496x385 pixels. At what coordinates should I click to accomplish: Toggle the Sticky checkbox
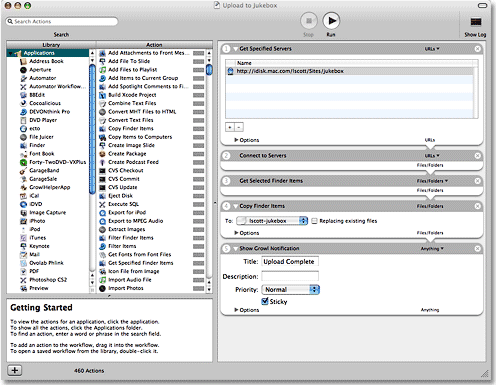265,301
